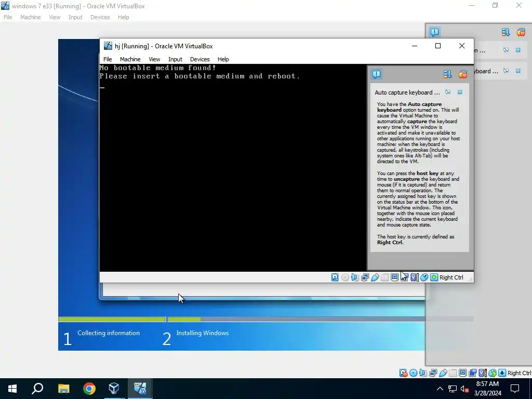Open the Machine menu of the windows 7 e33 window
Screen dimensions: 532x399
click(30, 17)
